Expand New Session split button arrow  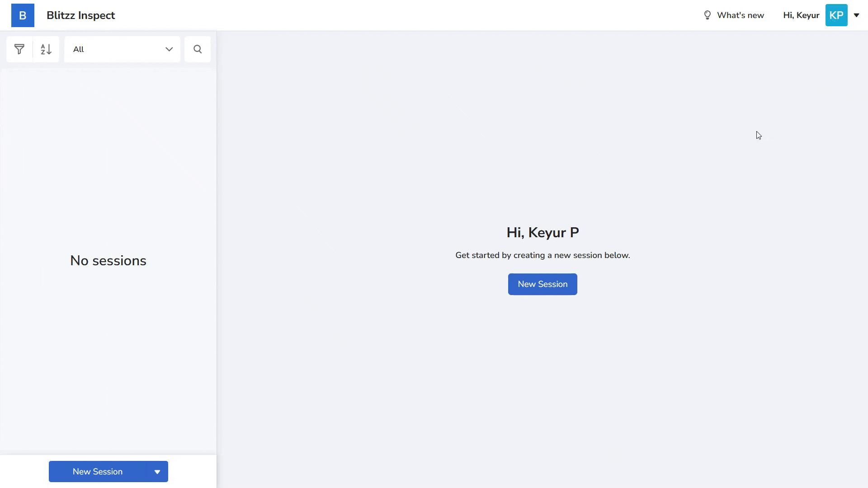click(x=157, y=472)
